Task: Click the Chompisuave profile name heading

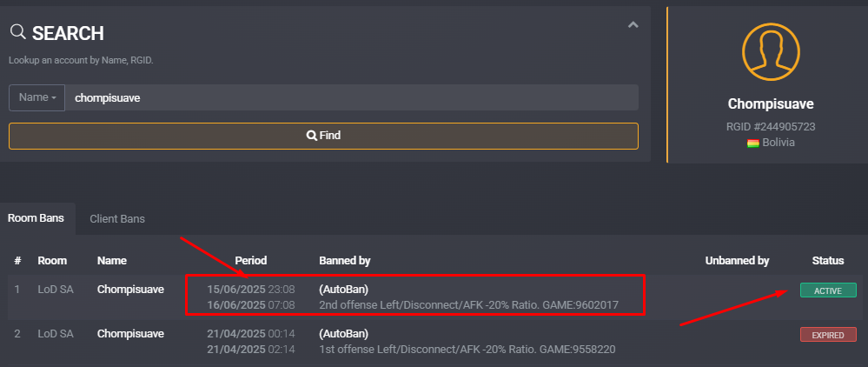Action: pos(771,103)
